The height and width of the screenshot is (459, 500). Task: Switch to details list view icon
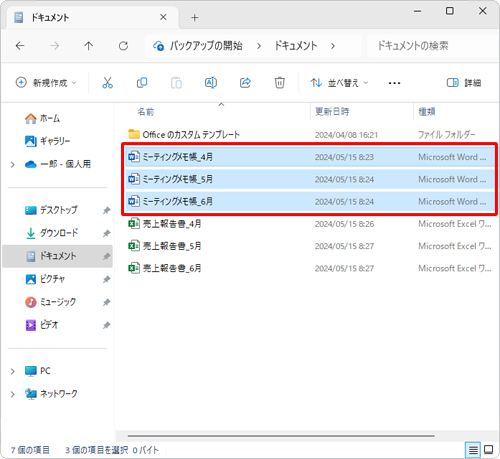coord(473,450)
